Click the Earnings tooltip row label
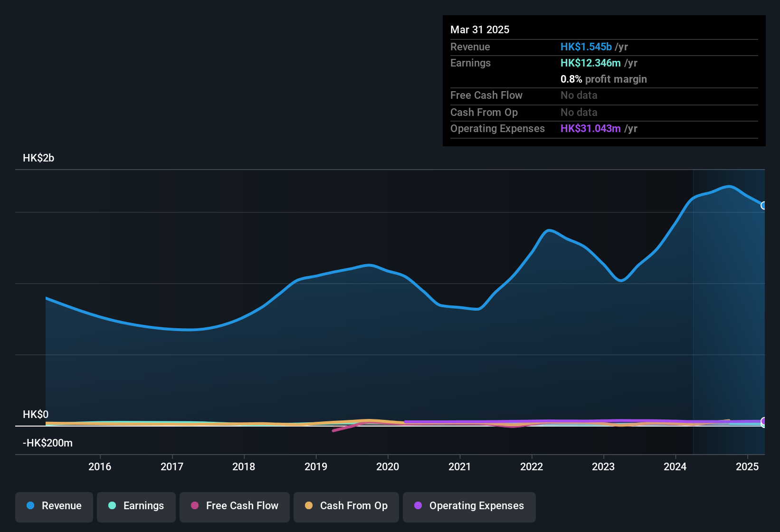The image size is (780, 532). pyautogui.click(x=470, y=63)
